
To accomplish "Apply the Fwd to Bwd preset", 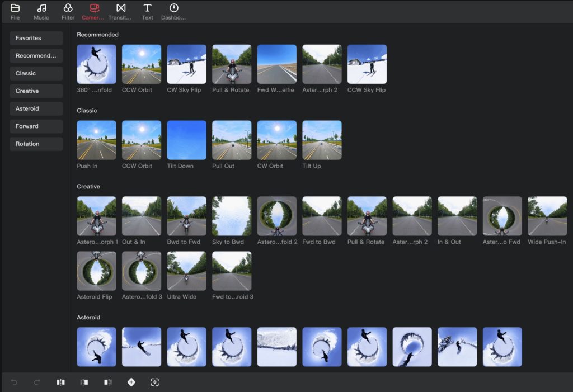I will tap(322, 216).
